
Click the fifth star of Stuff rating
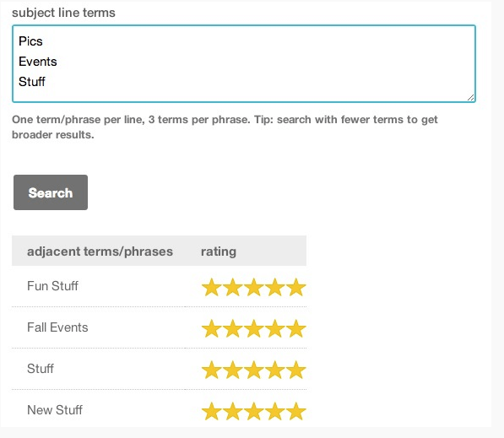coord(295,370)
